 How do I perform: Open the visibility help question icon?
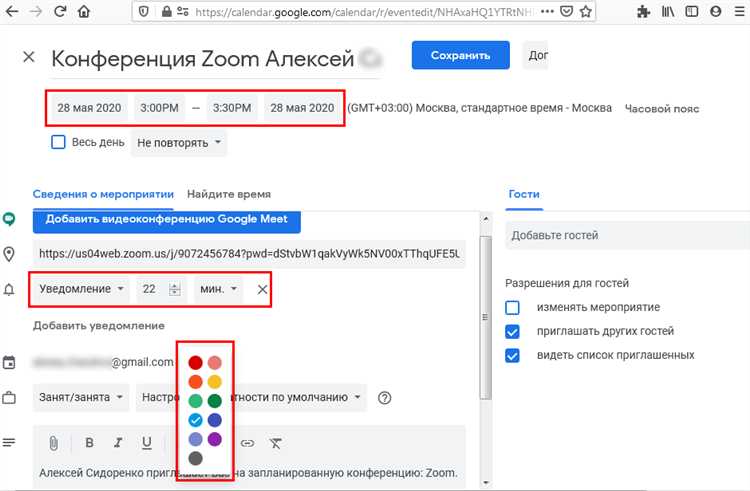click(x=385, y=398)
